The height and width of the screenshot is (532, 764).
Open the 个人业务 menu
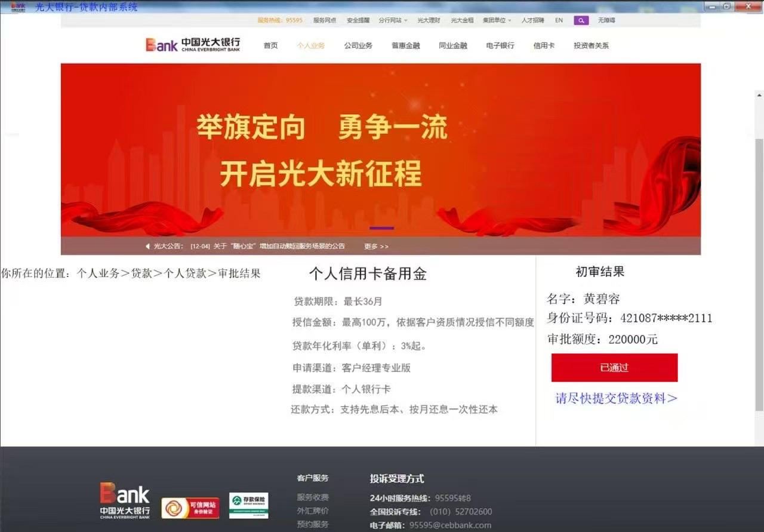[x=311, y=45]
